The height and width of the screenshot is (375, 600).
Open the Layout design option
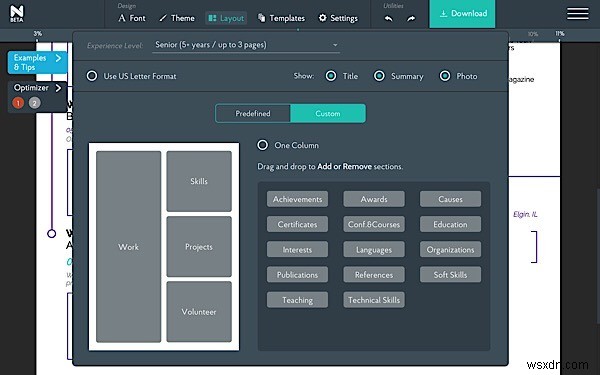click(226, 18)
